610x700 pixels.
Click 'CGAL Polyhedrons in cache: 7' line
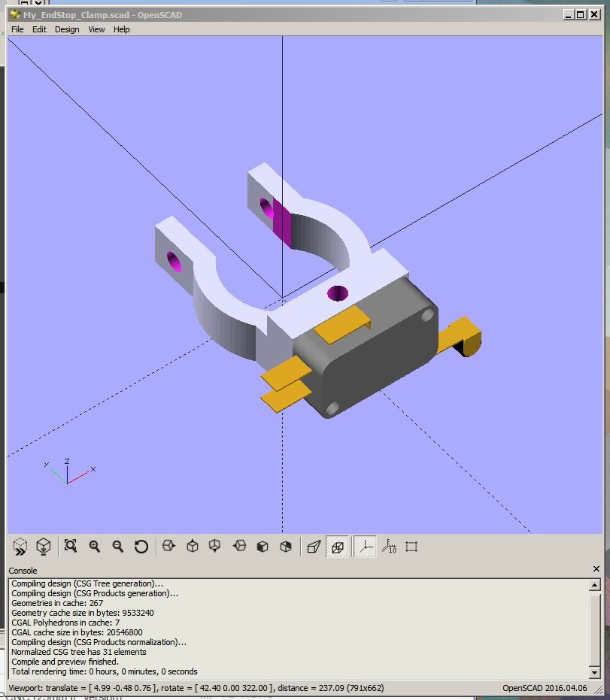[65, 623]
